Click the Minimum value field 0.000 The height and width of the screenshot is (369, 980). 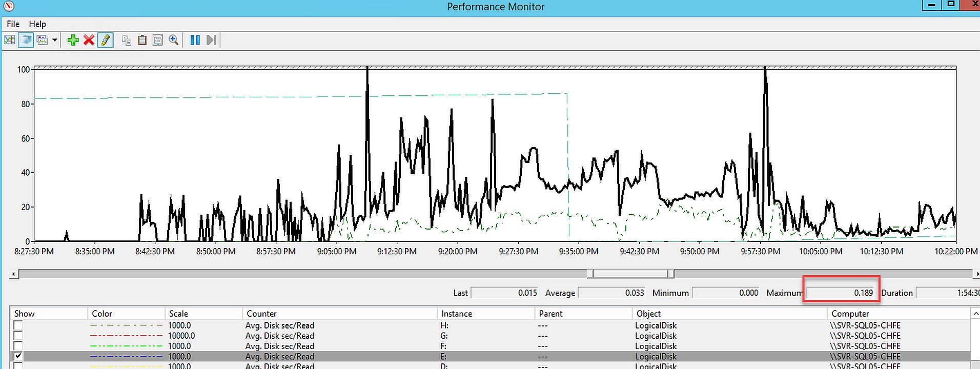click(726, 293)
